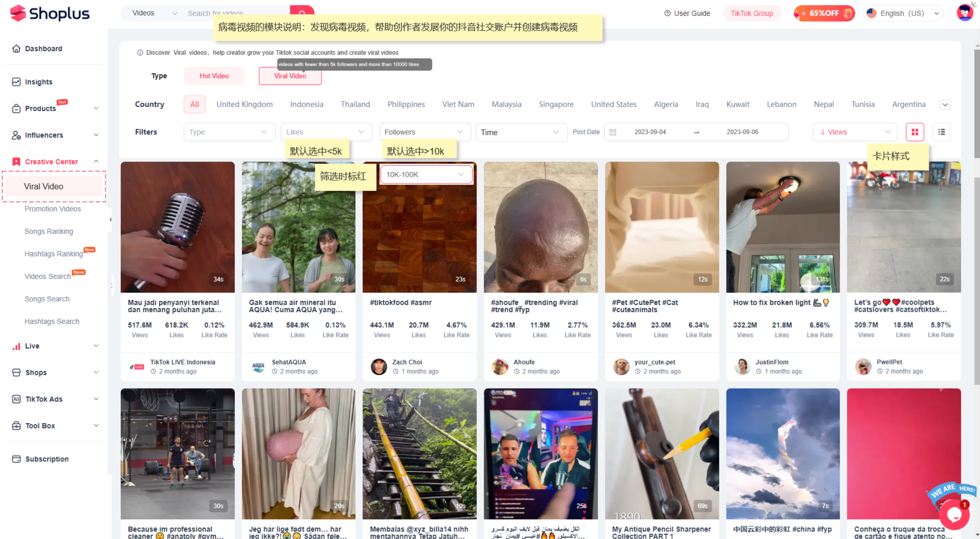
Task: Select the Hot Video type
Action: [x=214, y=76]
